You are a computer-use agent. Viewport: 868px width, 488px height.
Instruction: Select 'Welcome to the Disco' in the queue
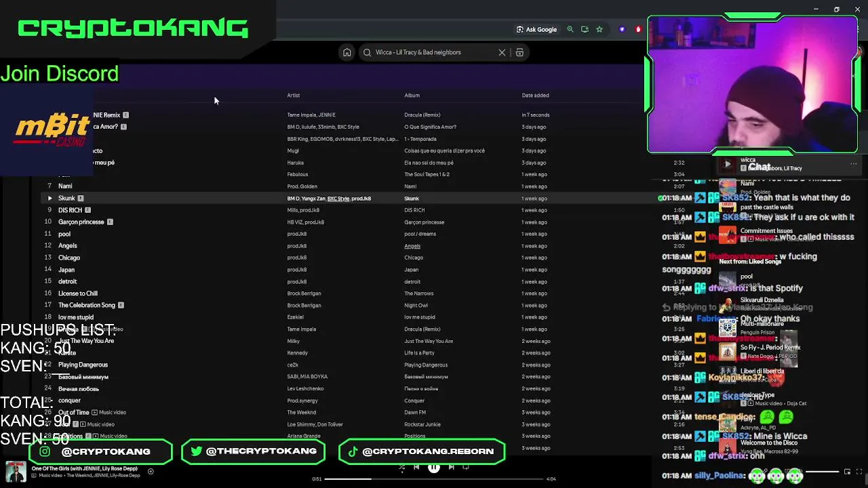pos(769,443)
